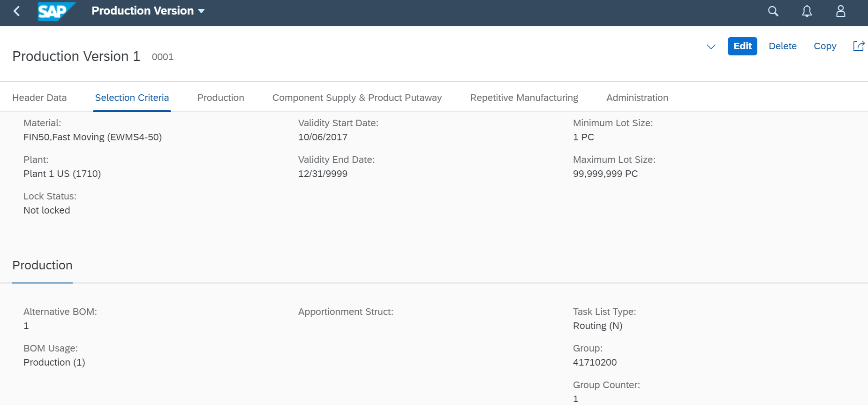Screen dimensions: 868x405
Task: Click validity start date 10/06/2017
Action: [x=323, y=137]
